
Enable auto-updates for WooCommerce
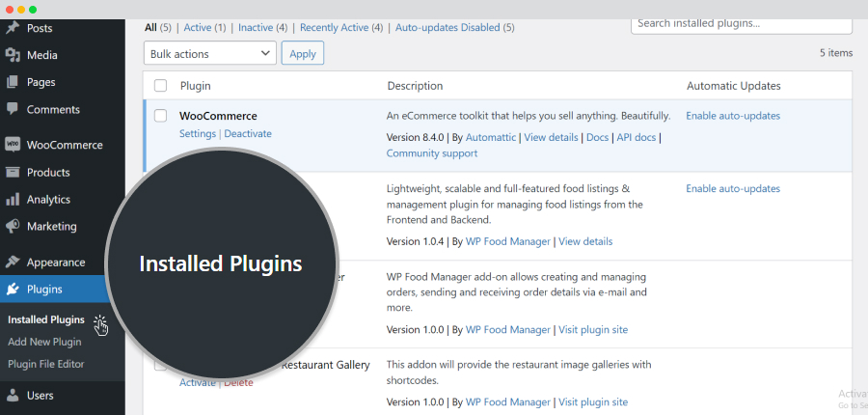click(x=733, y=116)
